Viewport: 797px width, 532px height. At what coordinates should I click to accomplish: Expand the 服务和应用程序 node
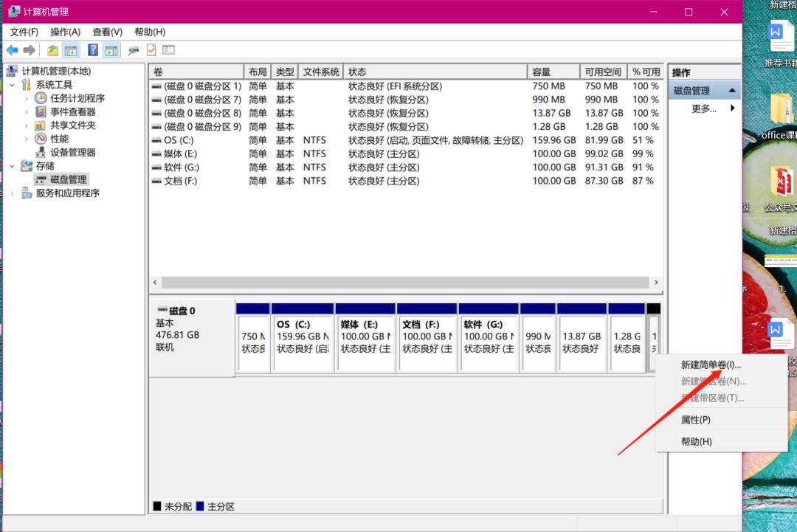coord(13,193)
